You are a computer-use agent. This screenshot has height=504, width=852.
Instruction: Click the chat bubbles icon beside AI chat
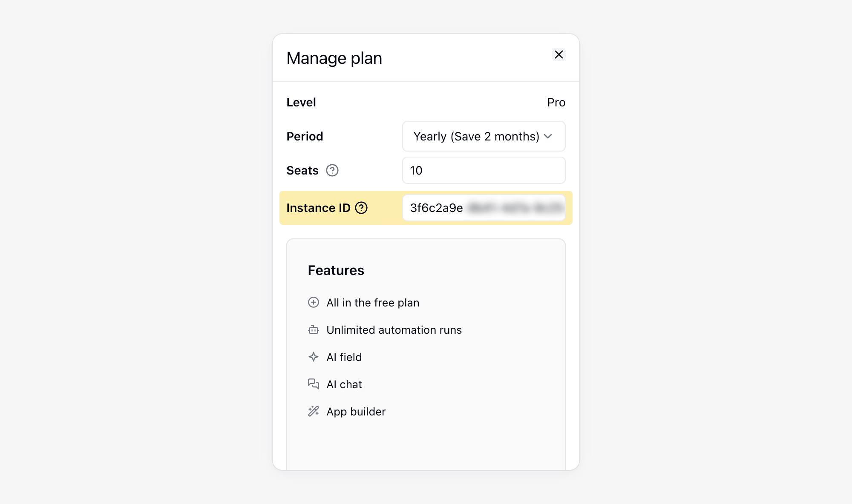[x=314, y=384]
